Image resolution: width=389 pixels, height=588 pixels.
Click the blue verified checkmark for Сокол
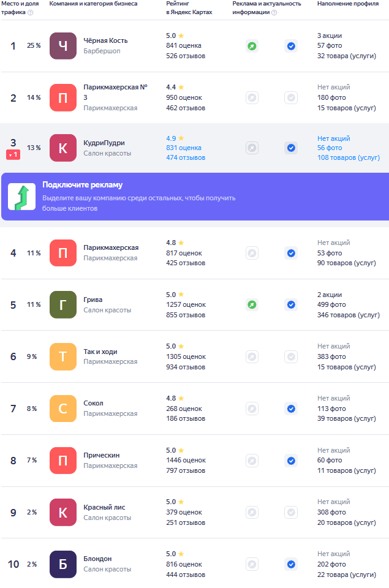(x=291, y=409)
